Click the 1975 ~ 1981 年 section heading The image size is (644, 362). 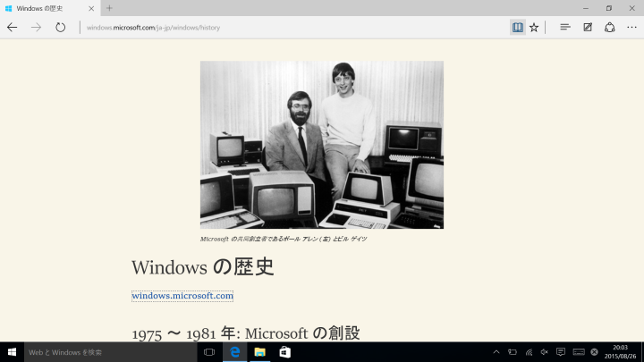point(246,333)
